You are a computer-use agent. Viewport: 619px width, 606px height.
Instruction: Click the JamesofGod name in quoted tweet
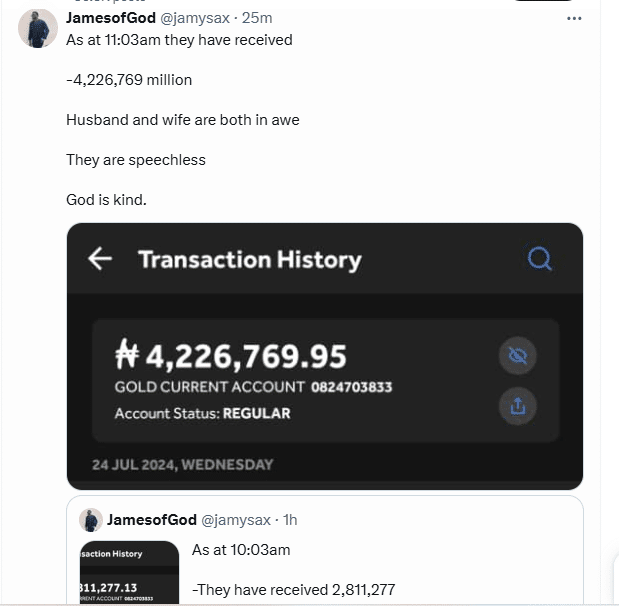152,520
